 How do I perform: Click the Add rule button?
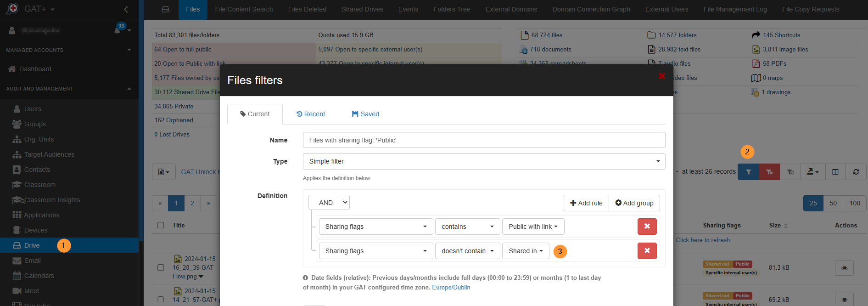pyautogui.click(x=586, y=203)
